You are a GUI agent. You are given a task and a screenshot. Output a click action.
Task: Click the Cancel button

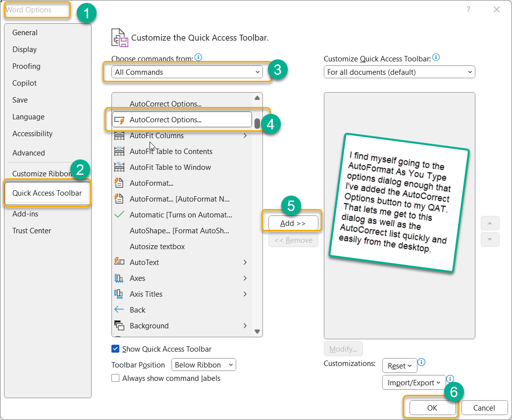[x=484, y=408]
